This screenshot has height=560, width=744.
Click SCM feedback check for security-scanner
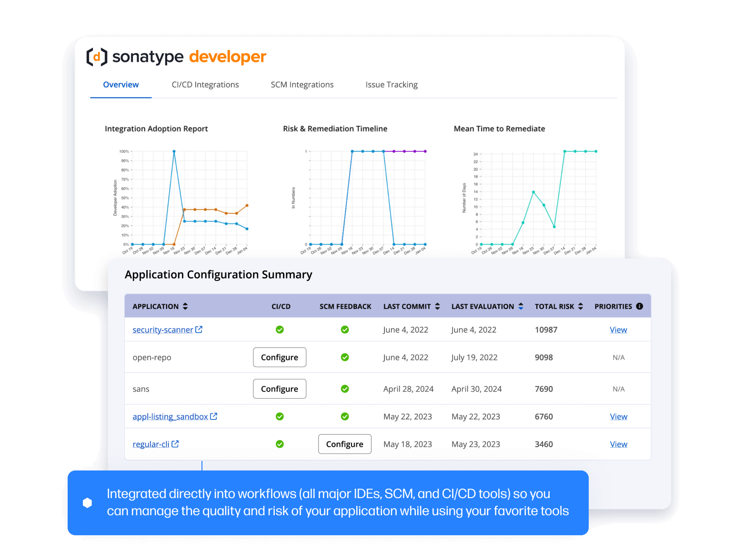[345, 330]
